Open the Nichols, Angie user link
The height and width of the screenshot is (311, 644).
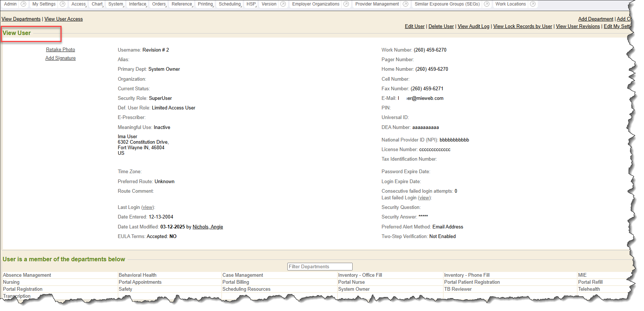pyautogui.click(x=208, y=227)
